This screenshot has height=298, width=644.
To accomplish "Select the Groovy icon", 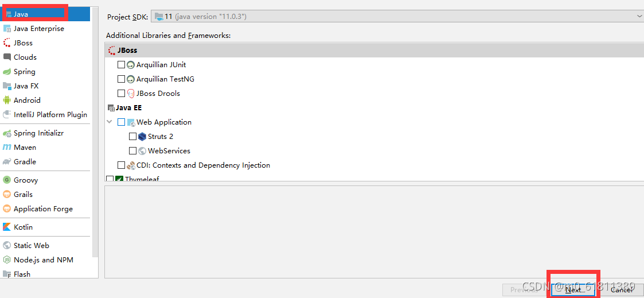I will (6, 180).
